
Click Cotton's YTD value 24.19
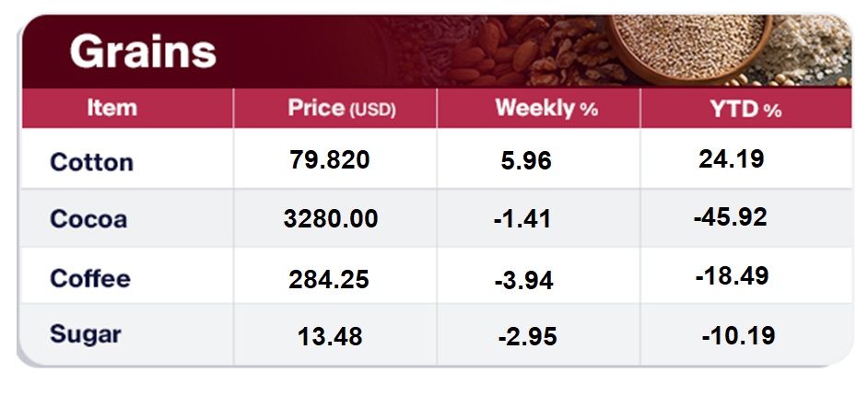point(732,159)
